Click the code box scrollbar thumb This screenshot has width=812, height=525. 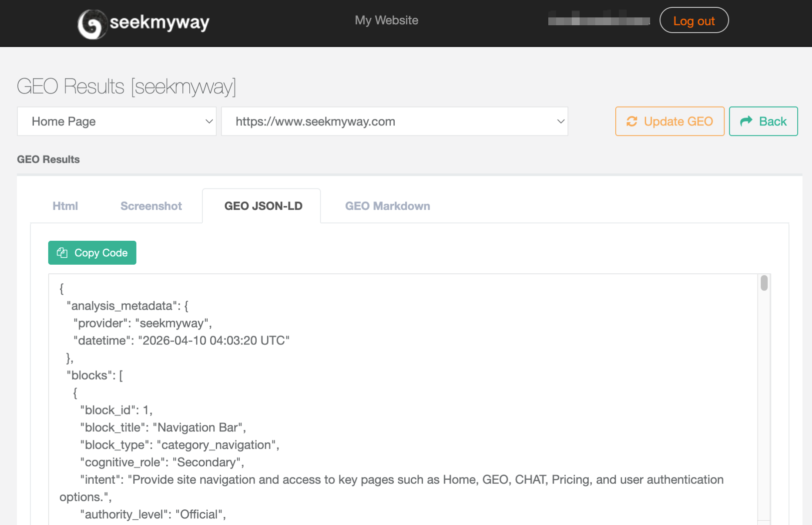pos(764,283)
